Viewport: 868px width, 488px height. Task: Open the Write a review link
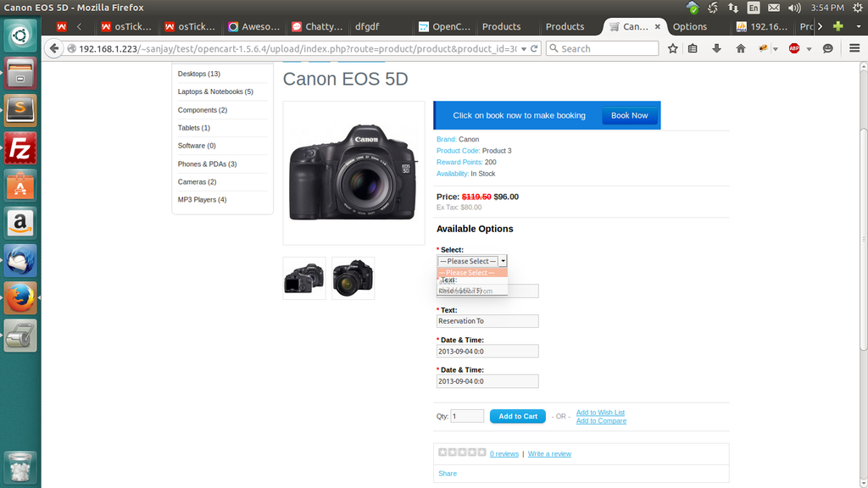pos(549,454)
